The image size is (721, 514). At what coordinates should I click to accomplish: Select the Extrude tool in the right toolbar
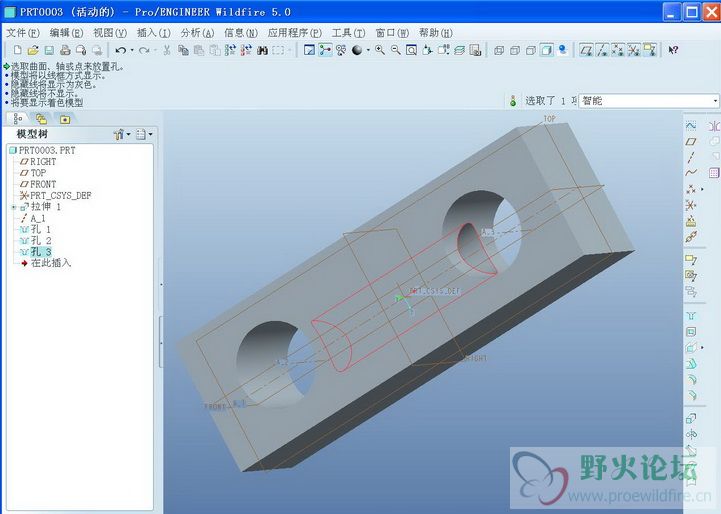click(x=691, y=418)
